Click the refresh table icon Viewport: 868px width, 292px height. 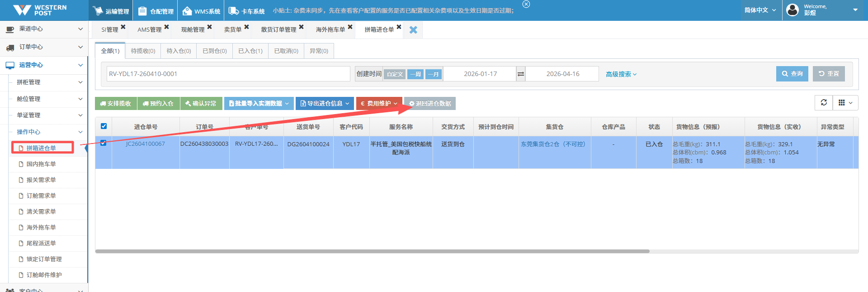[824, 103]
